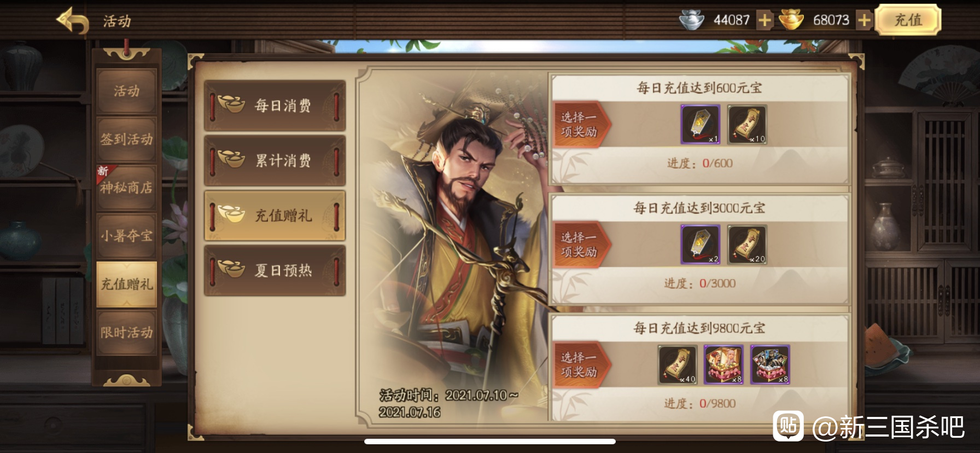Click the plus icon beside 68073 gold

coord(864,21)
